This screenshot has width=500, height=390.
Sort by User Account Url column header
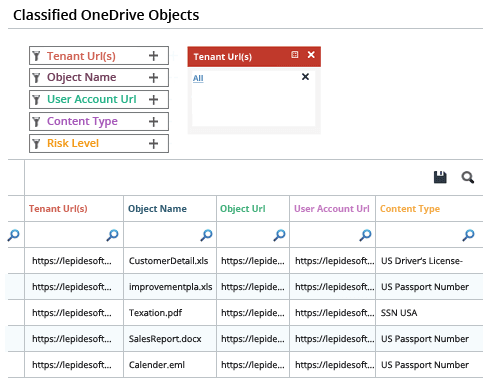pyautogui.click(x=332, y=209)
